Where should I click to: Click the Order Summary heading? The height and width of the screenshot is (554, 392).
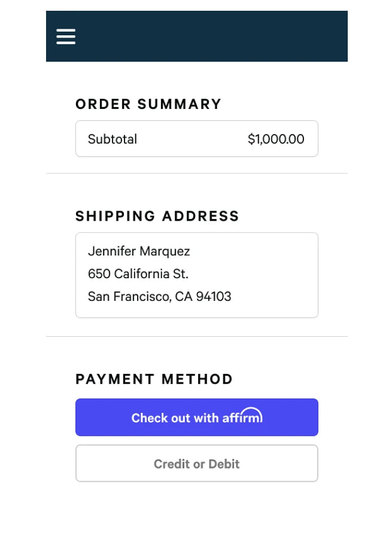[x=148, y=104]
